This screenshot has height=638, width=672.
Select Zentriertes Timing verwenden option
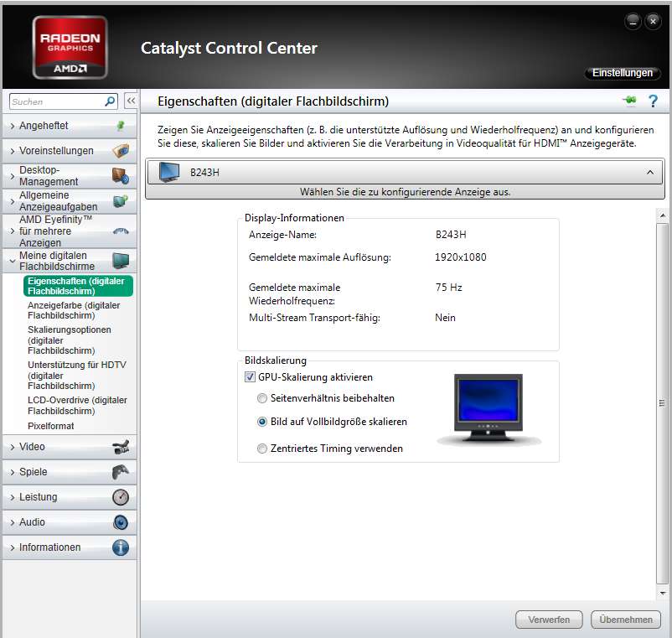(x=262, y=449)
